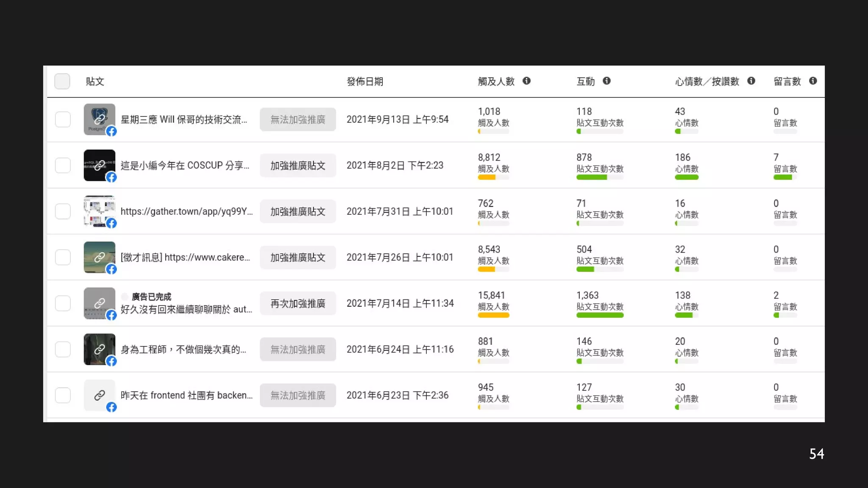Select checkbox for the 徵才訊息 post row
The image size is (868, 488).
(63, 257)
